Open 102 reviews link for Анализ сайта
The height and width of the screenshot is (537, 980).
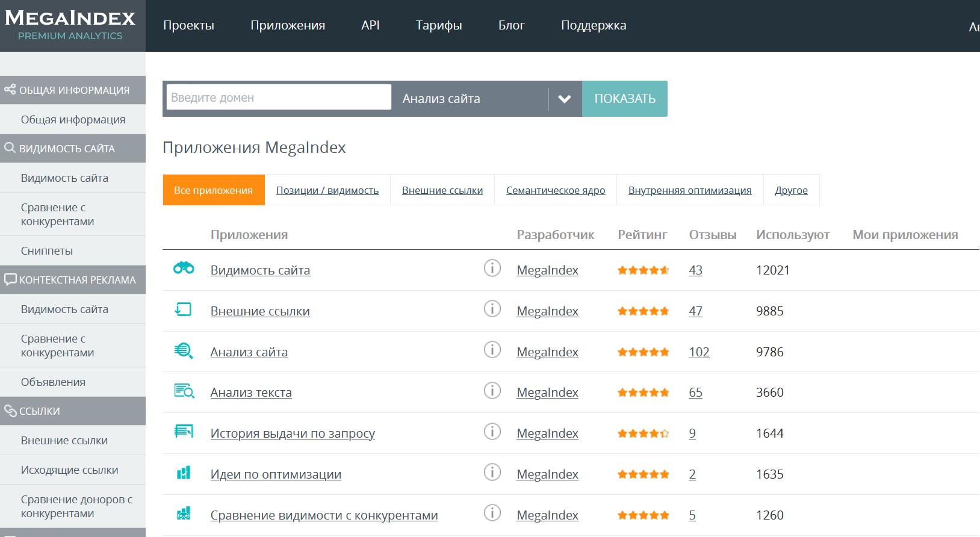click(699, 352)
